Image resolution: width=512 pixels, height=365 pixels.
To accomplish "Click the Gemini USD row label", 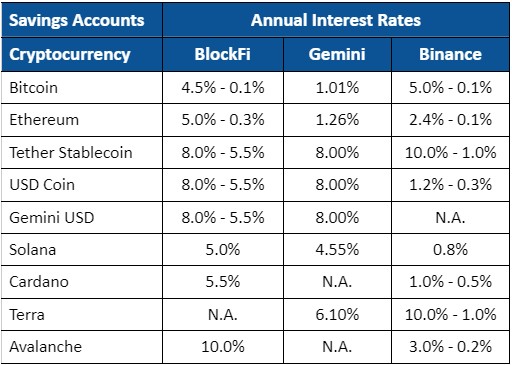I will tap(52, 218).
